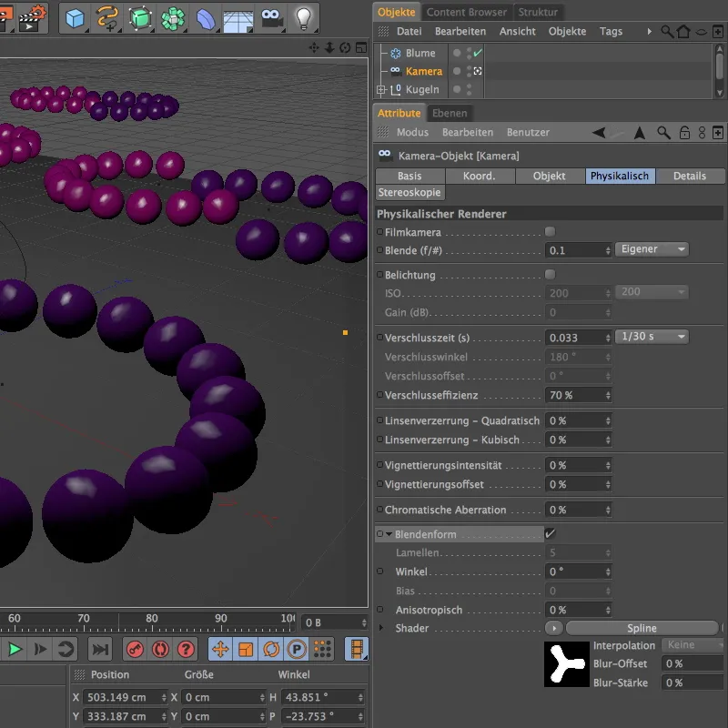Open the Objekt camera tab

click(x=550, y=176)
